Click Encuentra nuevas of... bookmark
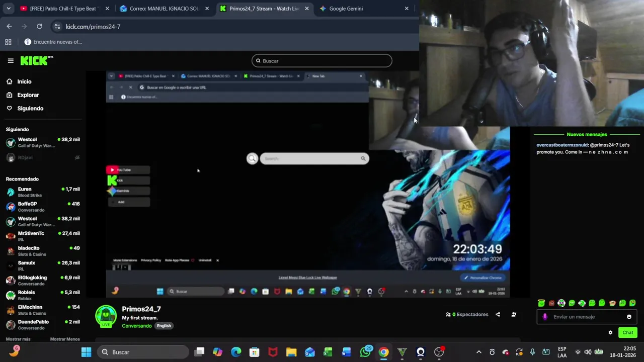 (x=53, y=42)
